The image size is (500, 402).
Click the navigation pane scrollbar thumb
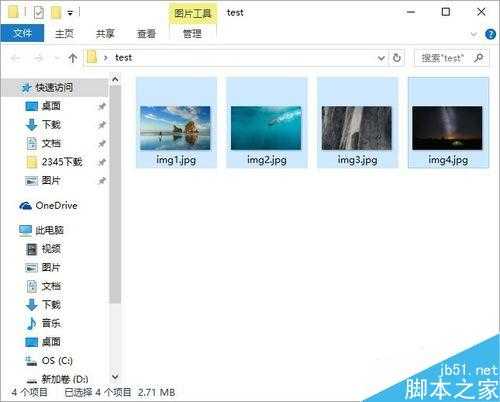tap(115, 195)
